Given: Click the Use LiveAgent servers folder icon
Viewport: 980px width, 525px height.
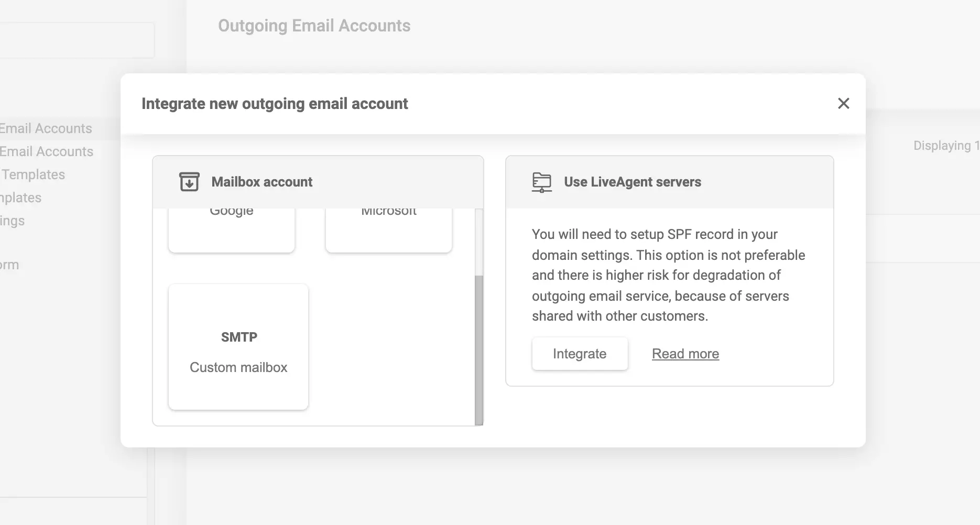Looking at the screenshot, I should 542,182.
